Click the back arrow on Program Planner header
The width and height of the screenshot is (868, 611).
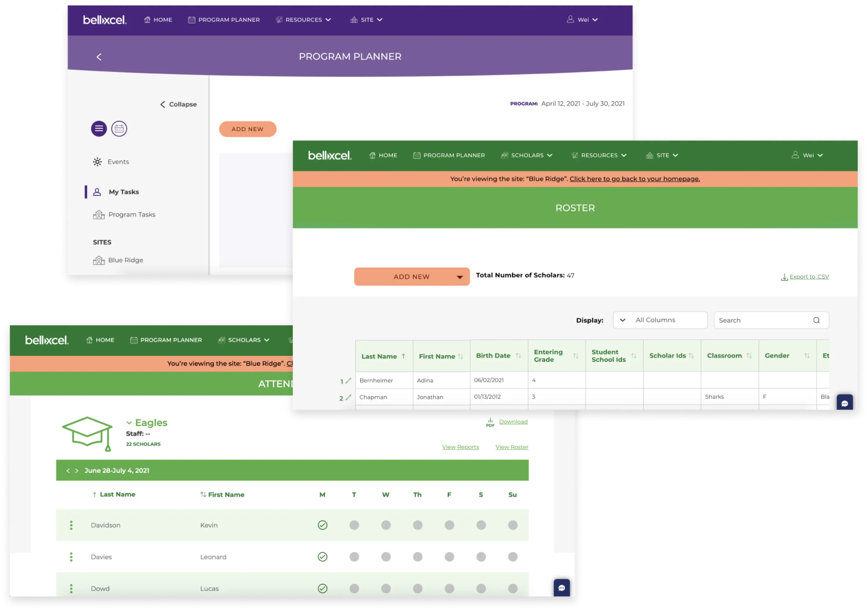pyautogui.click(x=99, y=57)
